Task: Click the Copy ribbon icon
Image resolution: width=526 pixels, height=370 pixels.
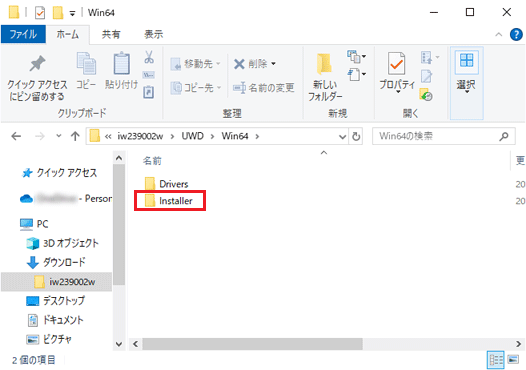Action: [86, 71]
